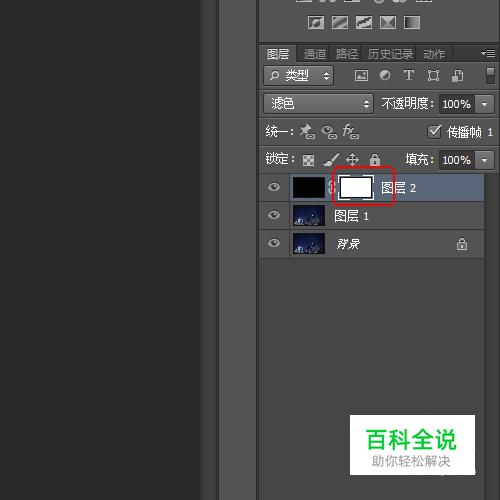The width and height of the screenshot is (500, 500).
Task: Add a Posterize adjustment layer
Action: (x=340, y=23)
